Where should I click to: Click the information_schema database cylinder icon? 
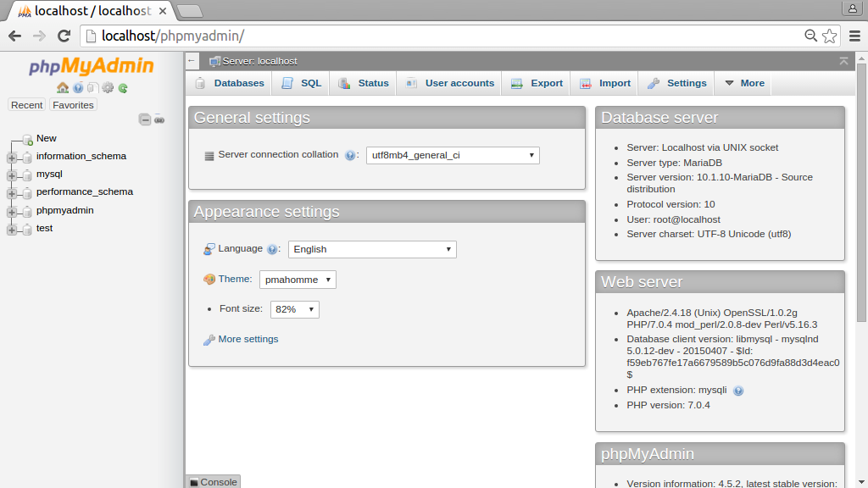(26, 158)
